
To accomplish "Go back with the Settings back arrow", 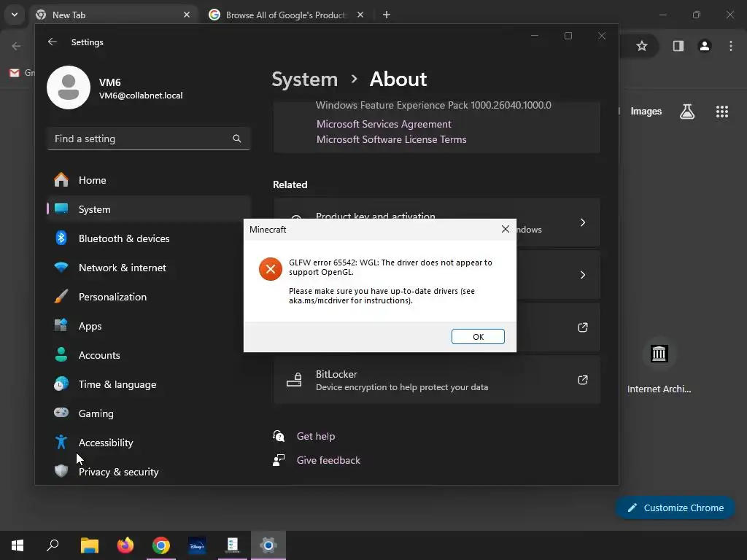I will [x=53, y=42].
